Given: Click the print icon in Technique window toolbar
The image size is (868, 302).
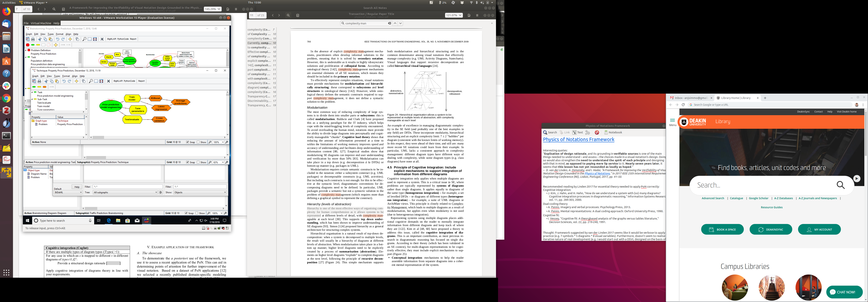Looking at the screenshot, I should click(39, 81).
